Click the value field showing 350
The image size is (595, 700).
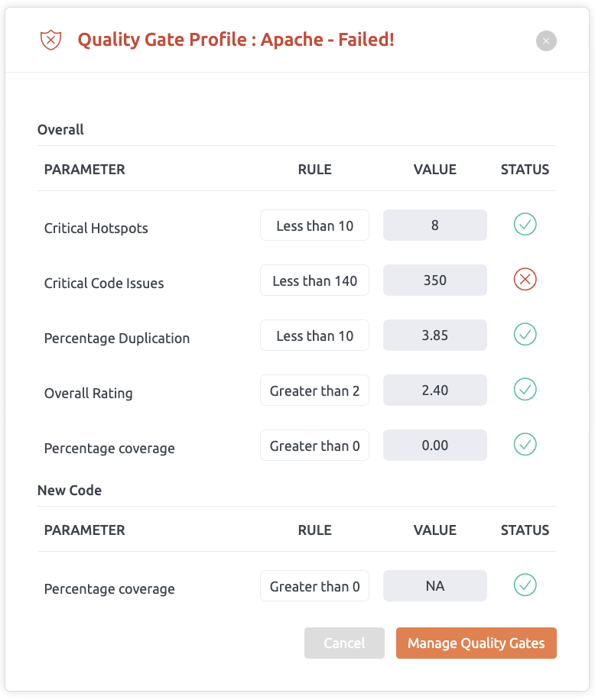click(434, 280)
